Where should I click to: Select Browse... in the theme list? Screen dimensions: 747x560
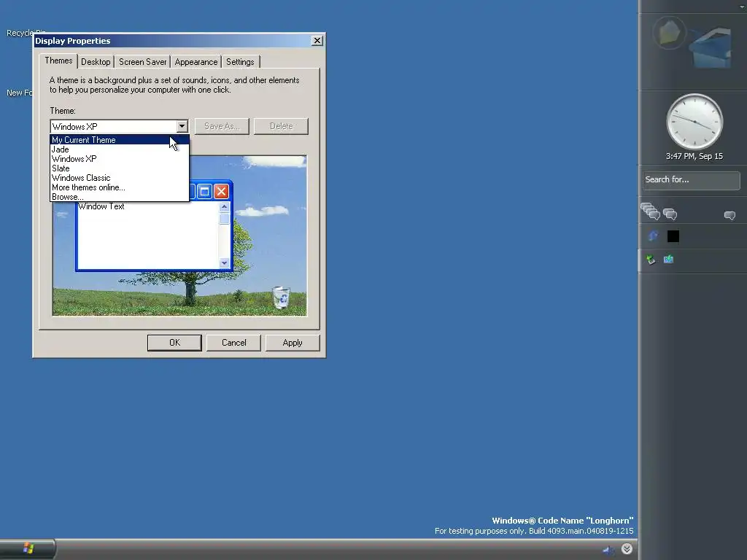pyautogui.click(x=120, y=197)
